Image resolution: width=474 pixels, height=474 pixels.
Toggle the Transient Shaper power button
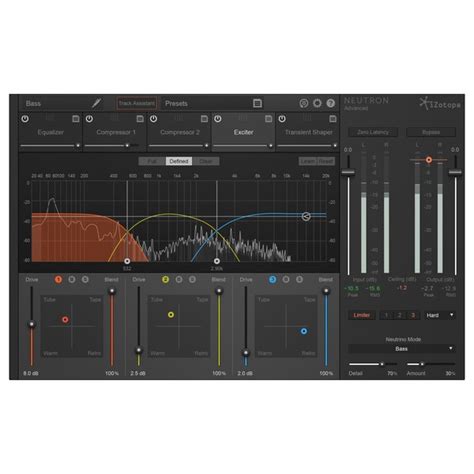click(x=282, y=119)
